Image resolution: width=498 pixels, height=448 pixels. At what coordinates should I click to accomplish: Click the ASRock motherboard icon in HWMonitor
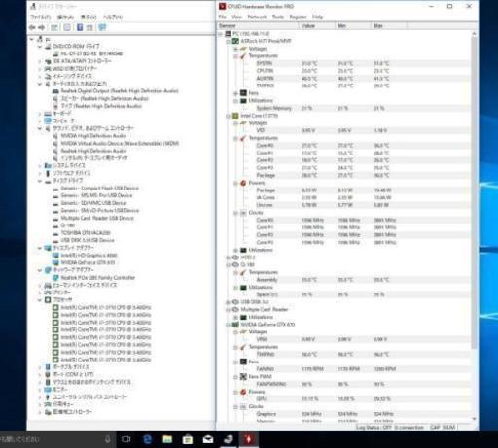(235, 41)
